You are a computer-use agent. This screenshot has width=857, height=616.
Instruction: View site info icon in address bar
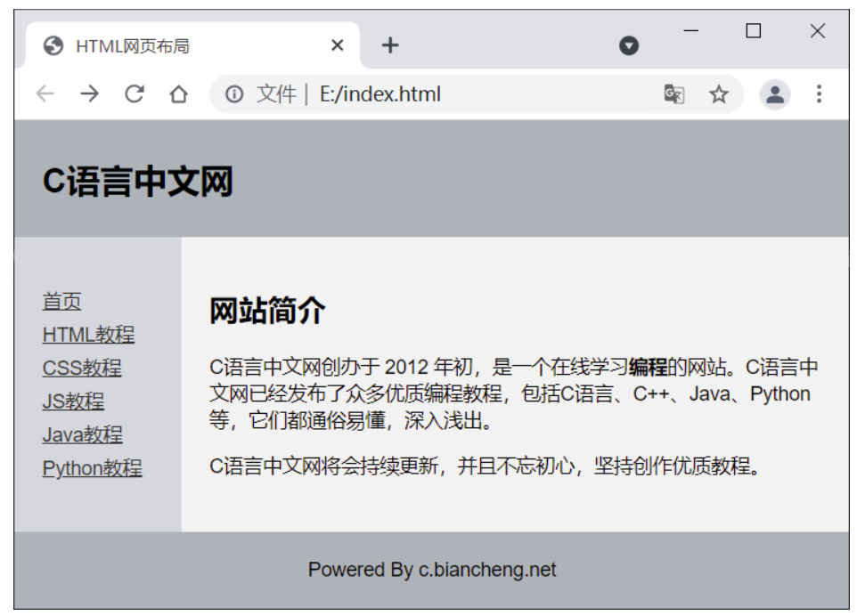234,94
